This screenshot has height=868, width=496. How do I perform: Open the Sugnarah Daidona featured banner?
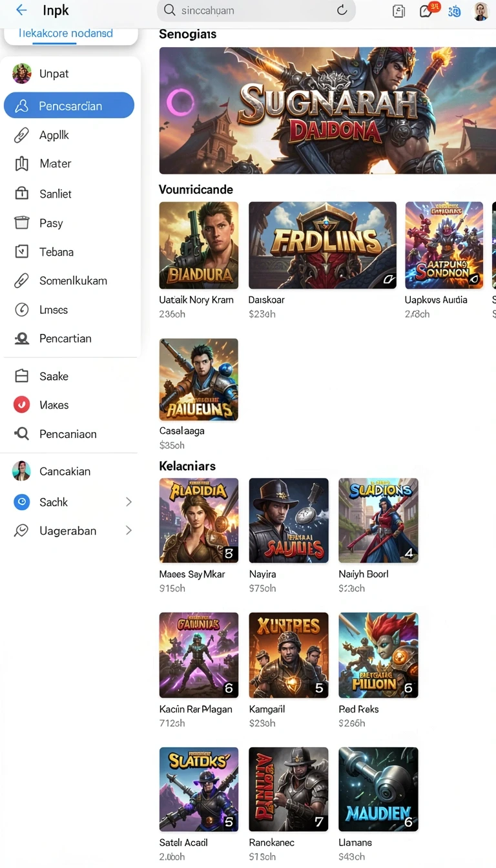327,110
